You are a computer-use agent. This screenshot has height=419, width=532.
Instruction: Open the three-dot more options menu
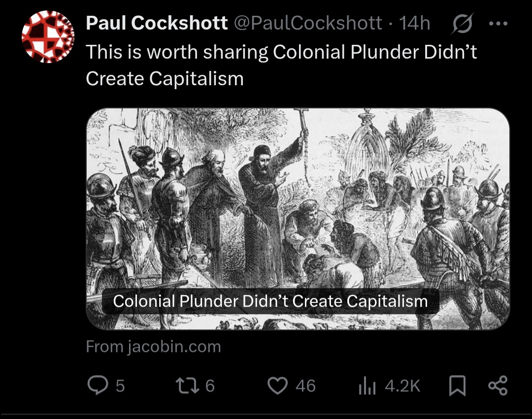(x=499, y=23)
